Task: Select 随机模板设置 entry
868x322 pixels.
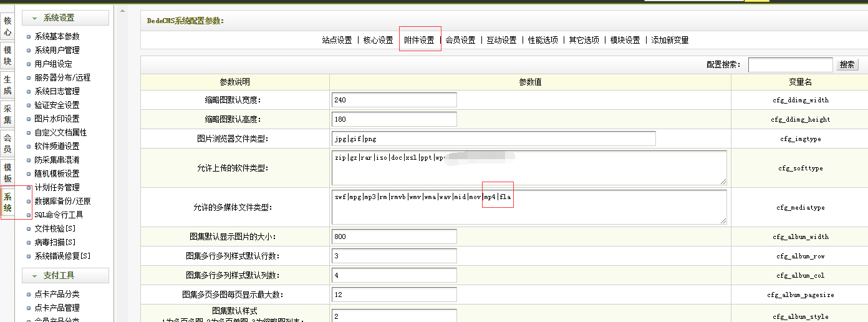Action: 57,173
